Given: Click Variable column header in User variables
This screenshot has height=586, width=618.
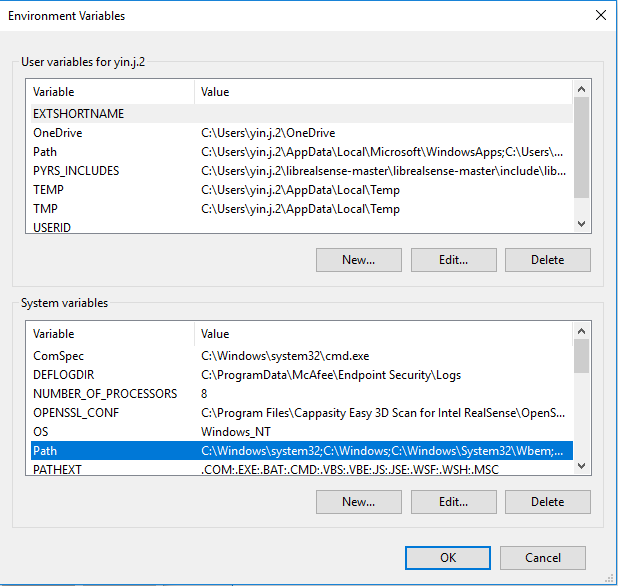Looking at the screenshot, I should [x=113, y=92].
